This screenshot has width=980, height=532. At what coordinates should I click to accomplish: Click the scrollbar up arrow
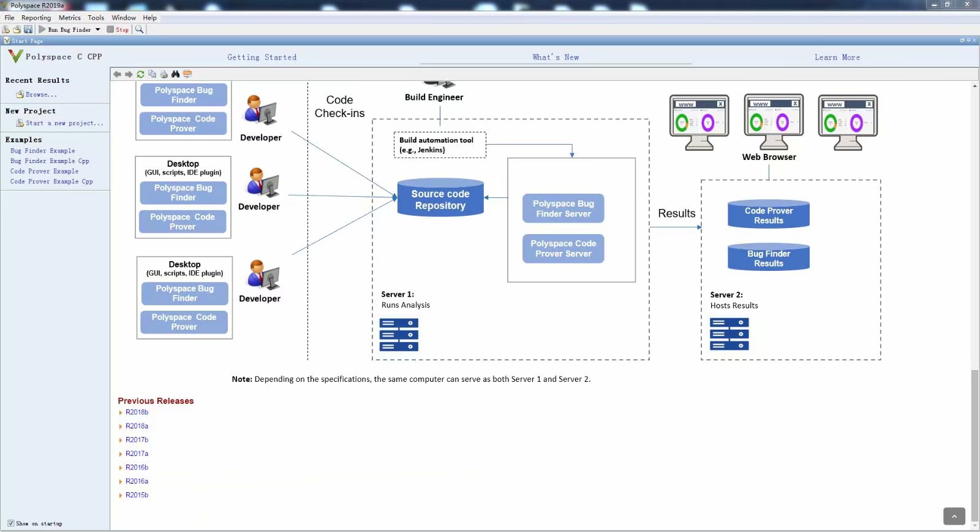coord(974,86)
